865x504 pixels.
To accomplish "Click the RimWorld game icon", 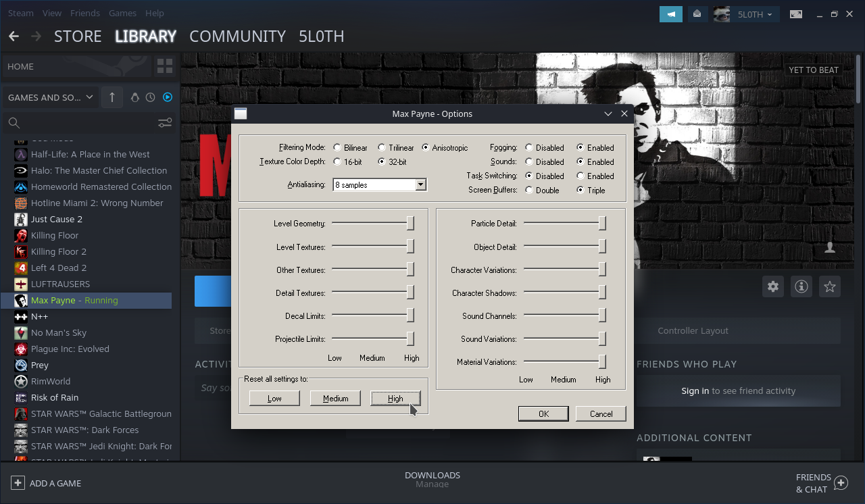I will tap(20, 381).
